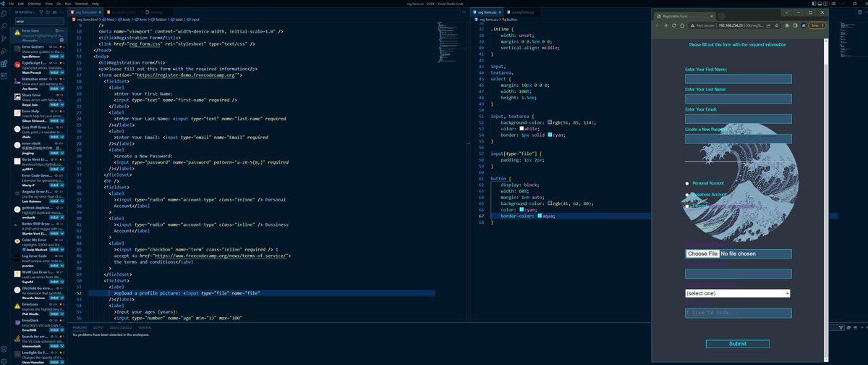Select the Personal Account radio button
This screenshot has height=365, width=868.
tap(687, 183)
